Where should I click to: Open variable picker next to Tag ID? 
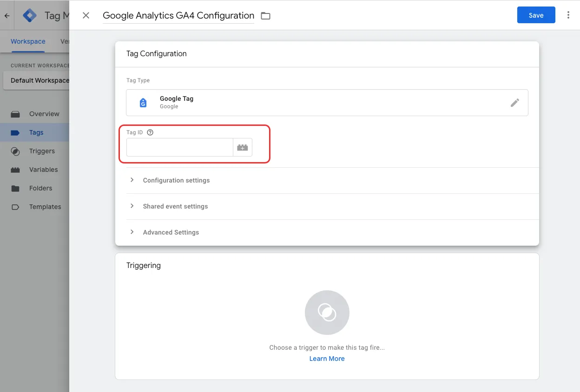pyautogui.click(x=243, y=147)
